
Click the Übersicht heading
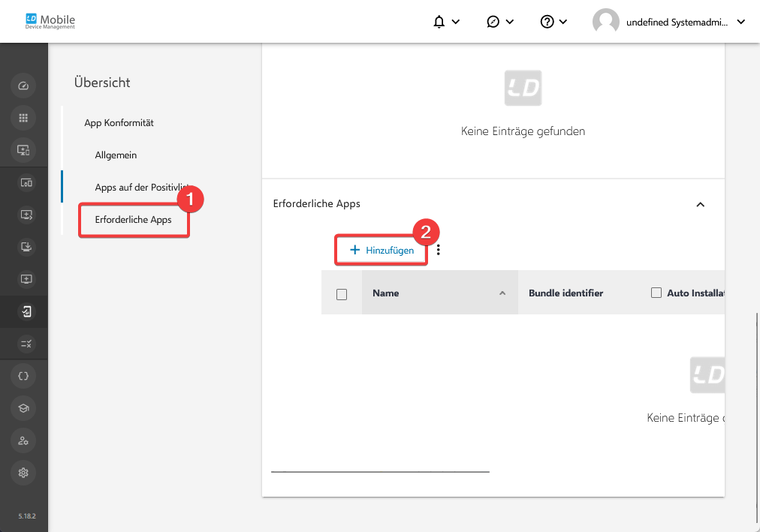click(x=102, y=83)
